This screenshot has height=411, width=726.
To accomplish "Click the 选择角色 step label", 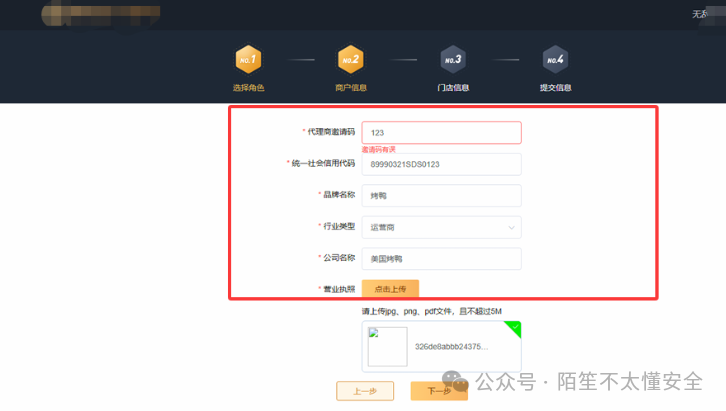I will (x=248, y=87).
